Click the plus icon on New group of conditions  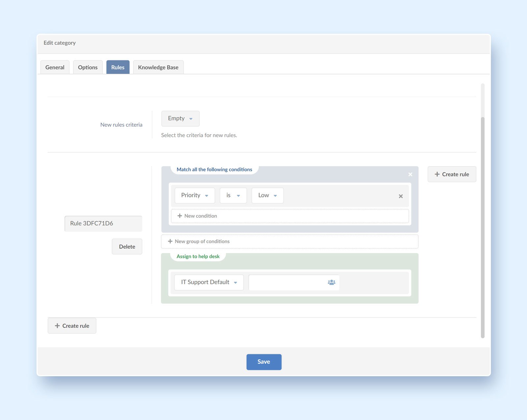click(170, 241)
